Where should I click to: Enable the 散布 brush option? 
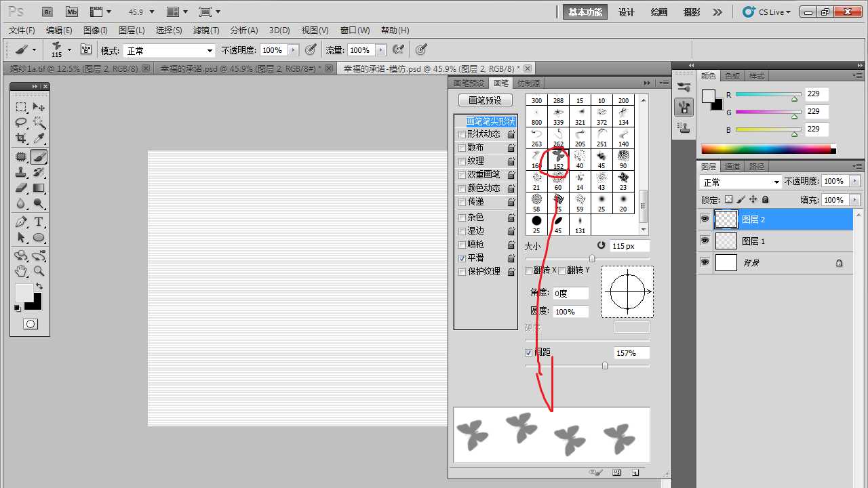click(x=462, y=148)
